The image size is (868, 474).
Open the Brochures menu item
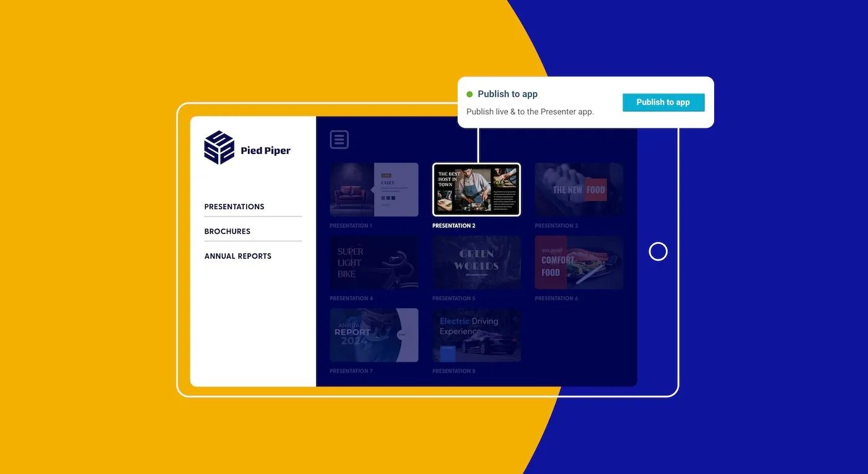click(x=228, y=231)
